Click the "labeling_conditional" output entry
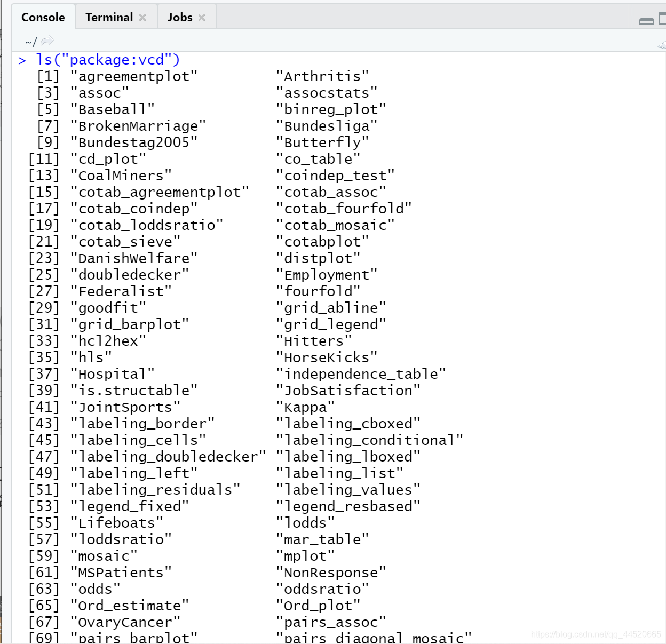This screenshot has width=666, height=644. [369, 440]
